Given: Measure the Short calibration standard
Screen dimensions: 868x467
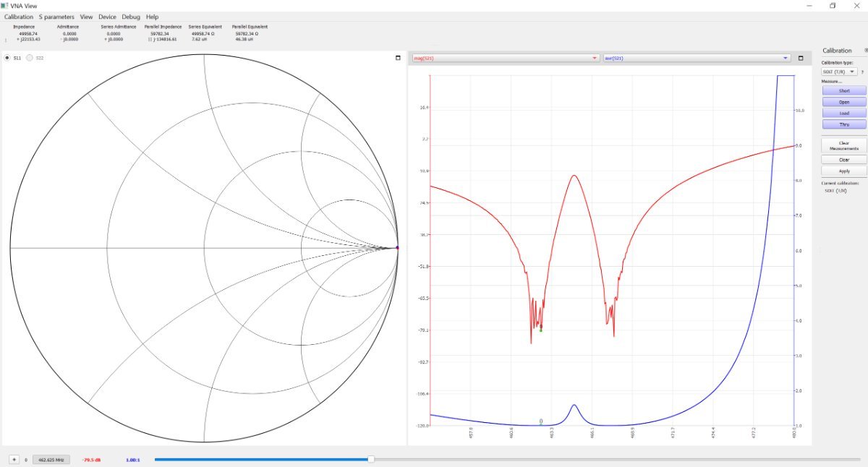Looking at the screenshot, I should (844, 91).
